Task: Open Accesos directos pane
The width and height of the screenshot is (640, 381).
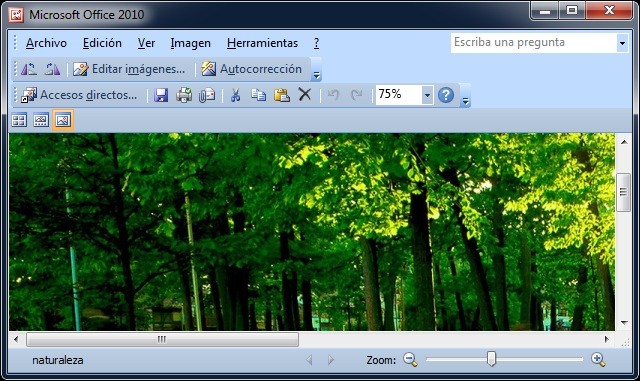Action: click(79, 95)
